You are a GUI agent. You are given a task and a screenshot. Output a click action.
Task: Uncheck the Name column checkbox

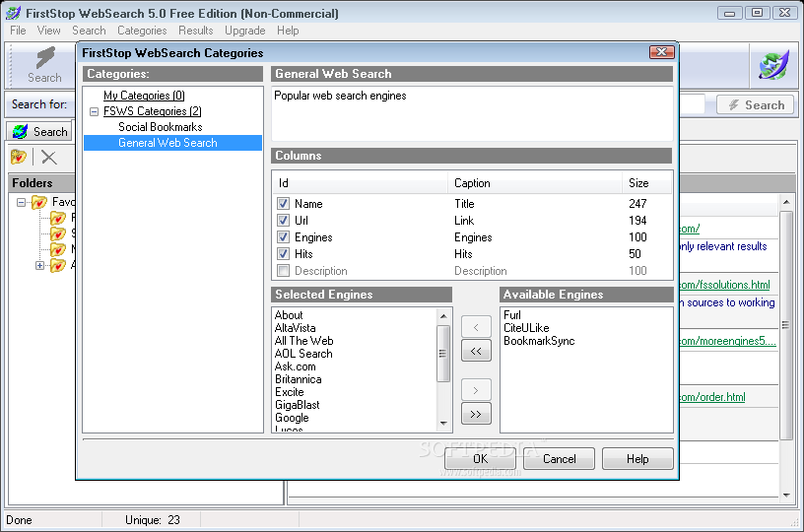pyautogui.click(x=283, y=204)
